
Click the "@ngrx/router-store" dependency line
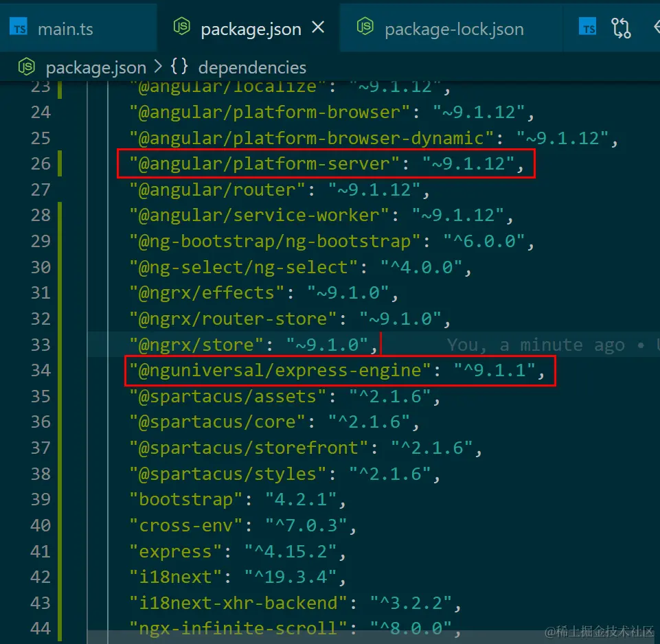(x=290, y=319)
